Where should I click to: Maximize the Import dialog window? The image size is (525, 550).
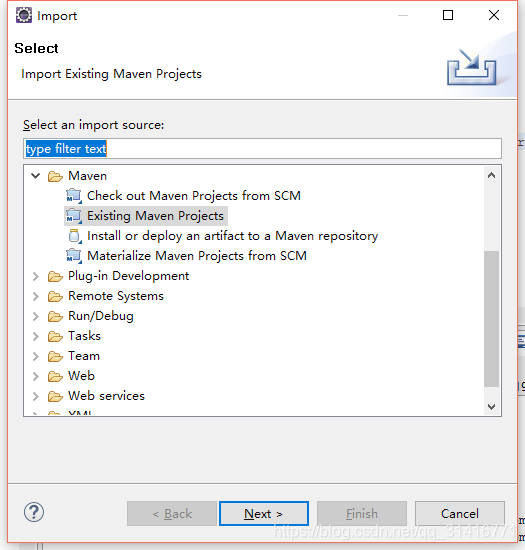tap(448, 15)
